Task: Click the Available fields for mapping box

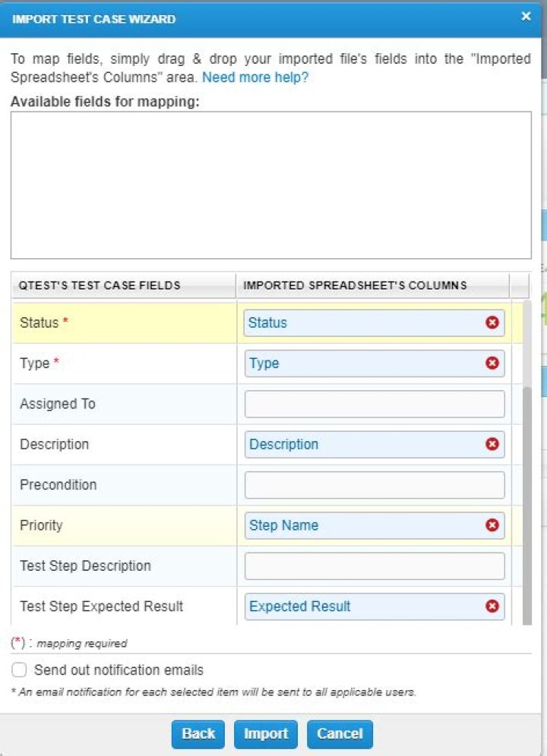Action: (x=270, y=185)
